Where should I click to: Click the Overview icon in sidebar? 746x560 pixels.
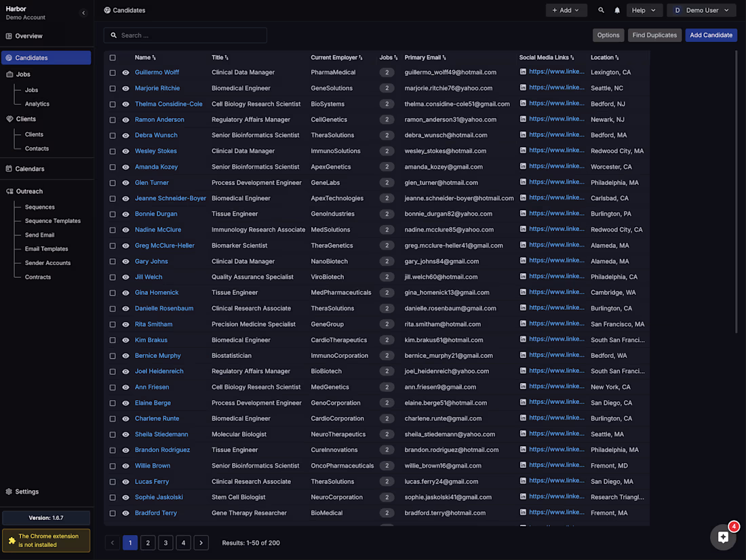(9, 36)
